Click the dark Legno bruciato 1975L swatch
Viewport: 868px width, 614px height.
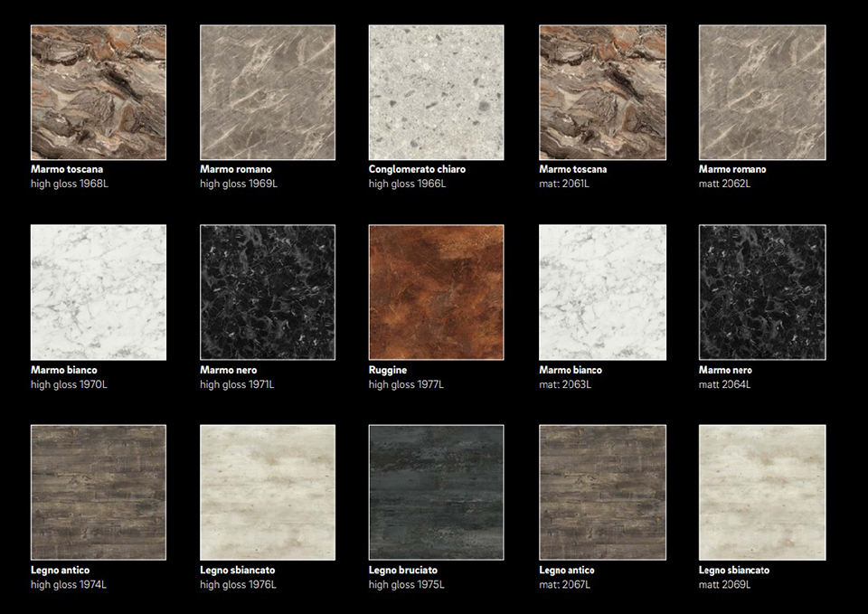436,492
